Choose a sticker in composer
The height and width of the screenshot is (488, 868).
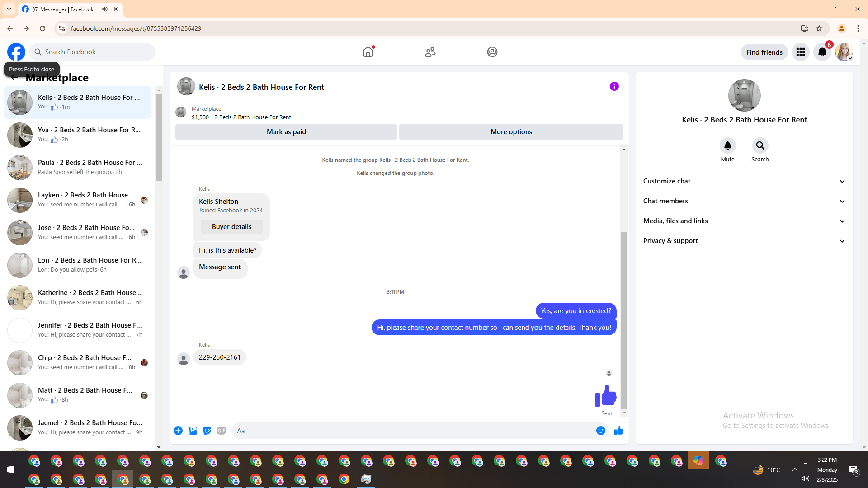(207, 431)
